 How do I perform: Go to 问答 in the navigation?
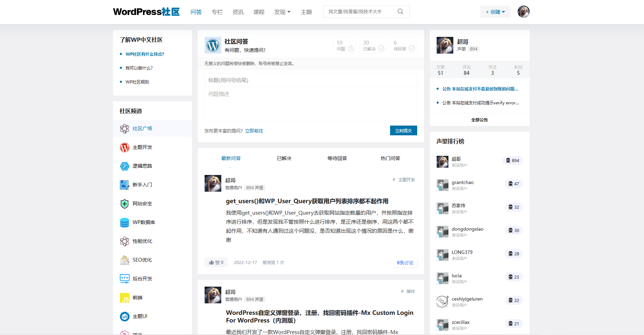196,12
